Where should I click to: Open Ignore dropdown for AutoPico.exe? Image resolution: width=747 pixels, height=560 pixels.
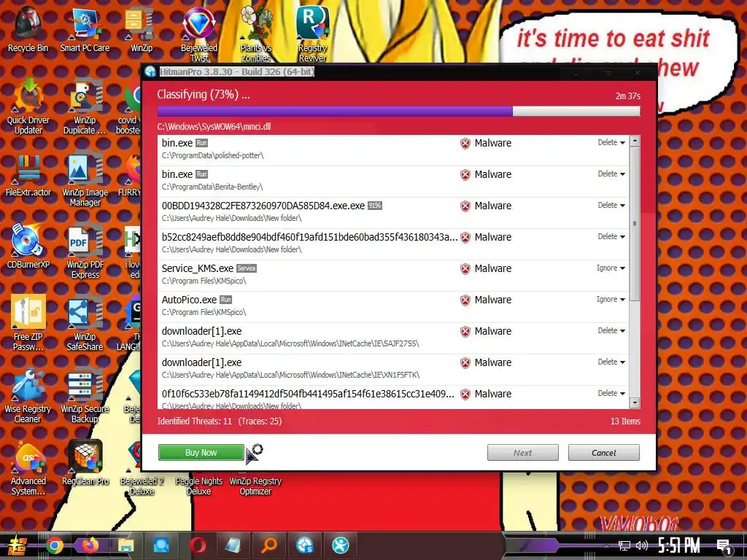click(x=611, y=300)
